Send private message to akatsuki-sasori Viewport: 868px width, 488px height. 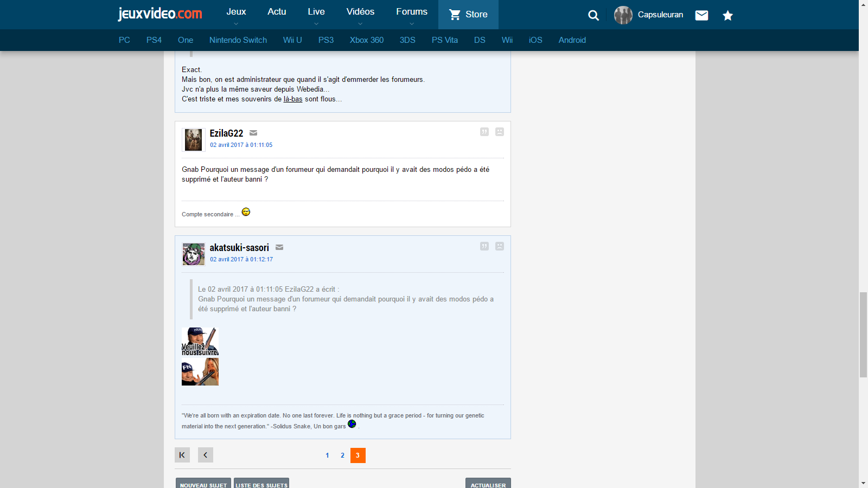[x=279, y=247]
